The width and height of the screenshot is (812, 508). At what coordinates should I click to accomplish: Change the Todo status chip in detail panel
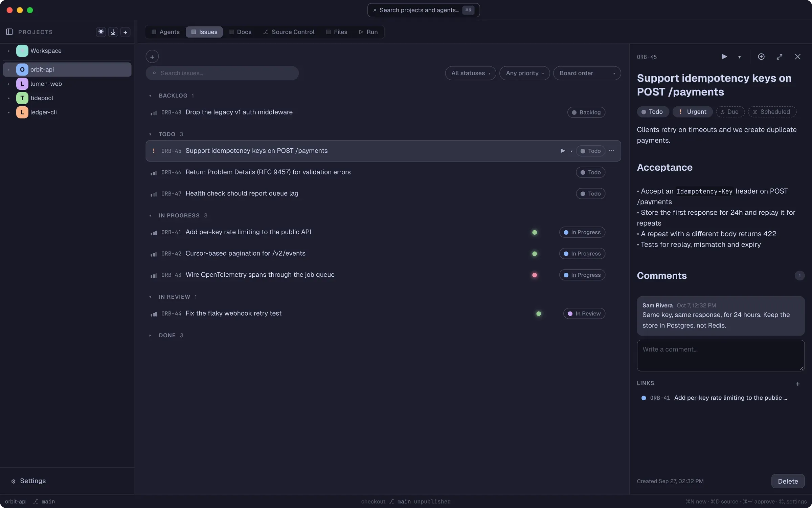tap(653, 112)
